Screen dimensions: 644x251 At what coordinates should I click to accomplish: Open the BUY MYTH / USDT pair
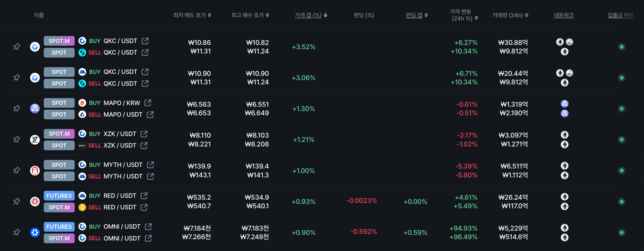tap(123, 165)
